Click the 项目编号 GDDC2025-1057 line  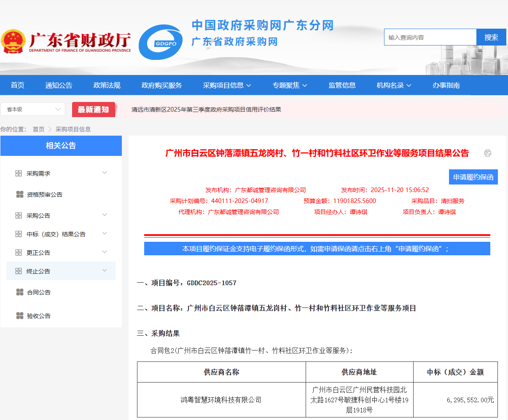click(x=187, y=283)
